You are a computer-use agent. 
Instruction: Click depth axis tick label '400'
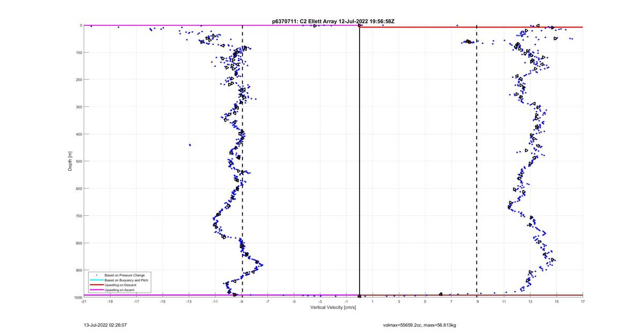pyautogui.click(x=78, y=134)
